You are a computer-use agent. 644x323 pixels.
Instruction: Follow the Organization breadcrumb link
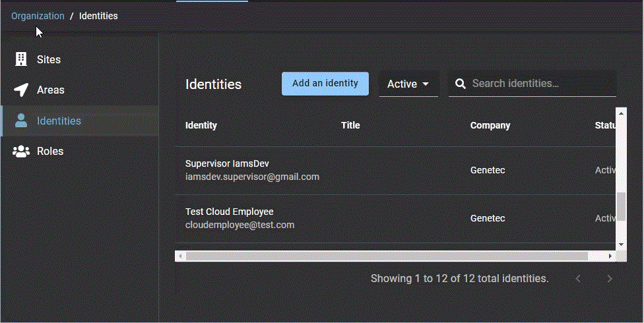pos(38,16)
